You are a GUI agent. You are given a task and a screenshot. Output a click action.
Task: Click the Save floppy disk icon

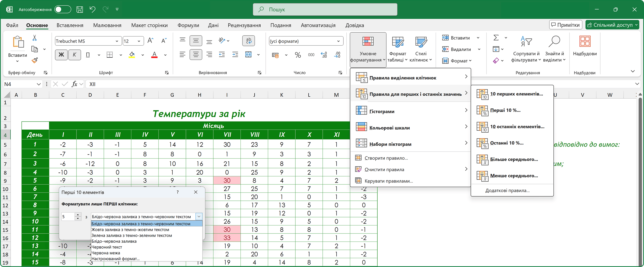point(80,10)
